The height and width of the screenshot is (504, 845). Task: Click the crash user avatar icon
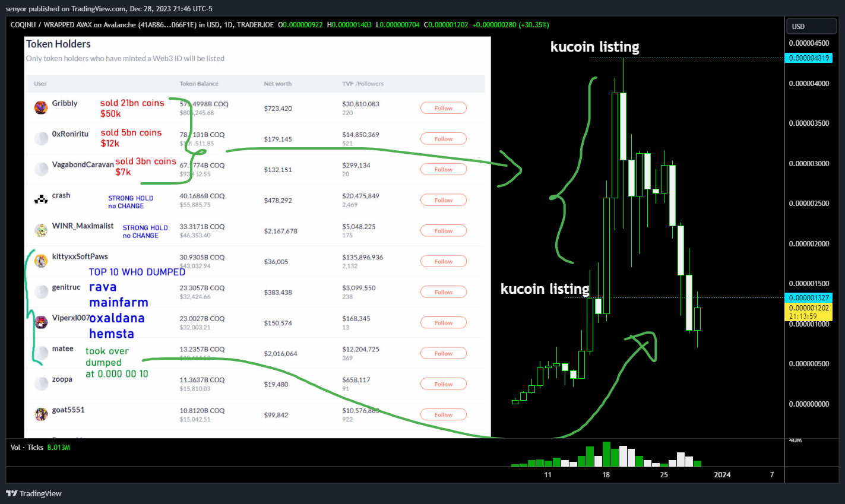(41, 199)
